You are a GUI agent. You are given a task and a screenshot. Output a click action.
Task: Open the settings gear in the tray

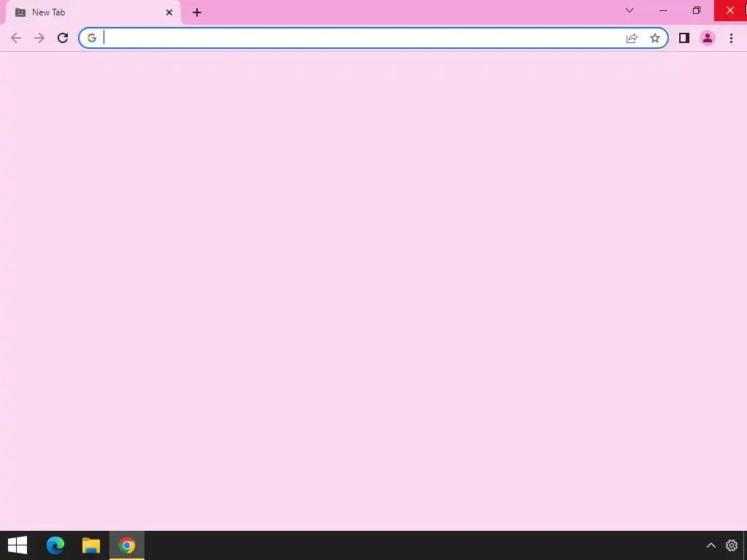pos(731,545)
